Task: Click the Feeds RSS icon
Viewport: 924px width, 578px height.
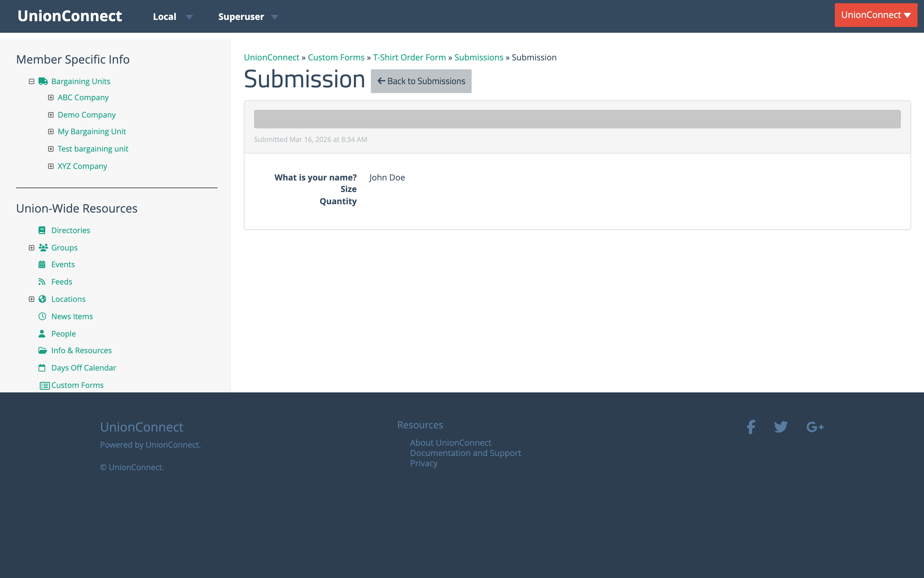Action: (x=42, y=282)
